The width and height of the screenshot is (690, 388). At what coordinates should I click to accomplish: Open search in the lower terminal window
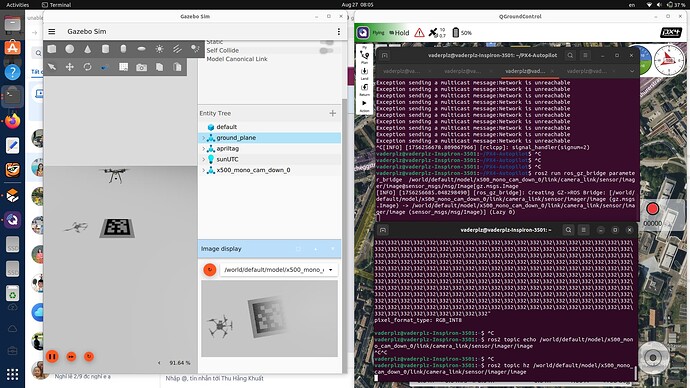[568, 230]
